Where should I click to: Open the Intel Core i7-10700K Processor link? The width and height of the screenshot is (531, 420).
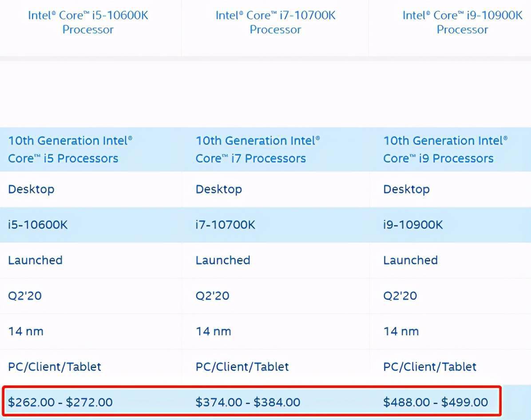[x=275, y=22]
